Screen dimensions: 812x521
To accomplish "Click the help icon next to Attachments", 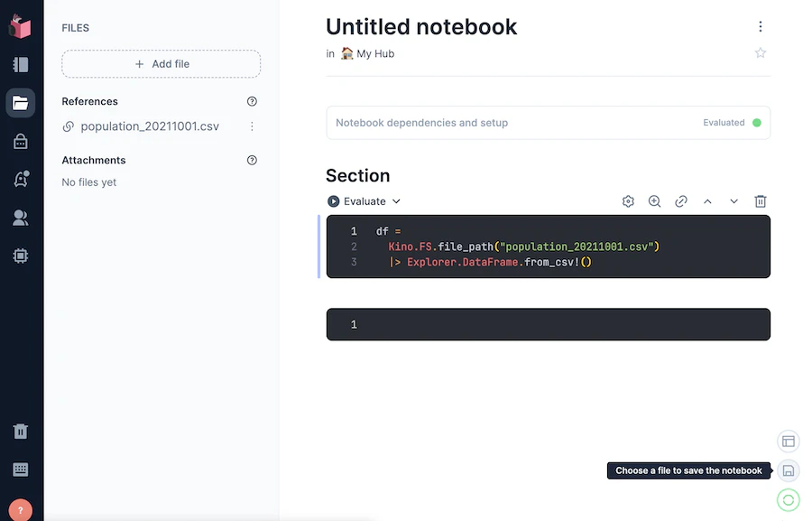I will click(253, 160).
